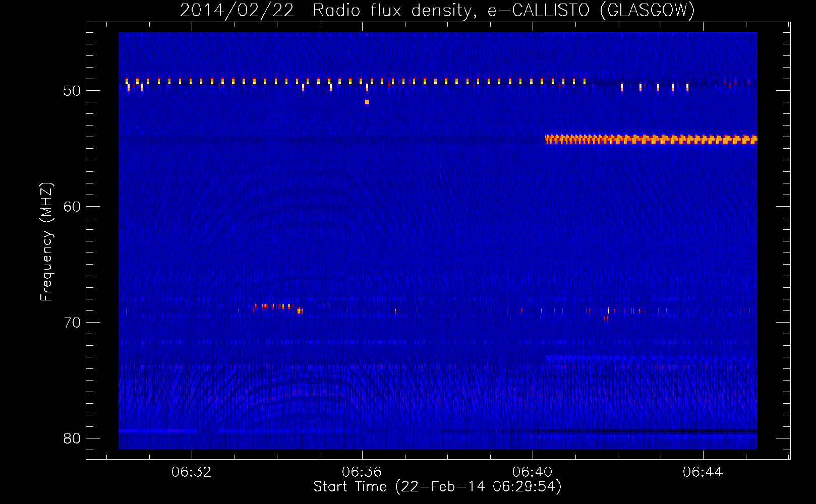Click the 06:40 time tick label
816x504 pixels.
(x=532, y=472)
